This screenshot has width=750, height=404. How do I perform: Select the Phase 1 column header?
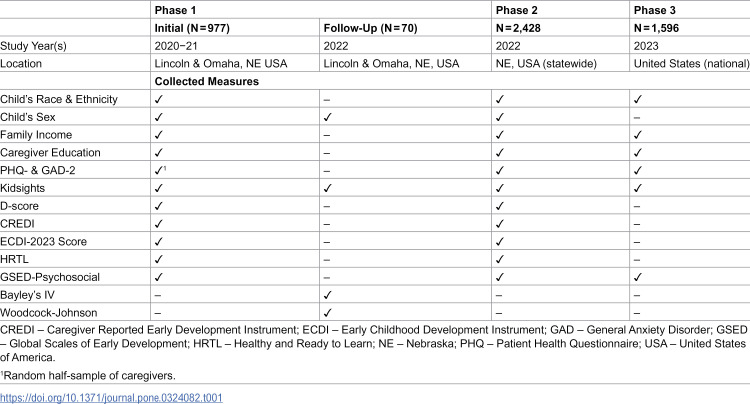pyautogui.click(x=175, y=11)
